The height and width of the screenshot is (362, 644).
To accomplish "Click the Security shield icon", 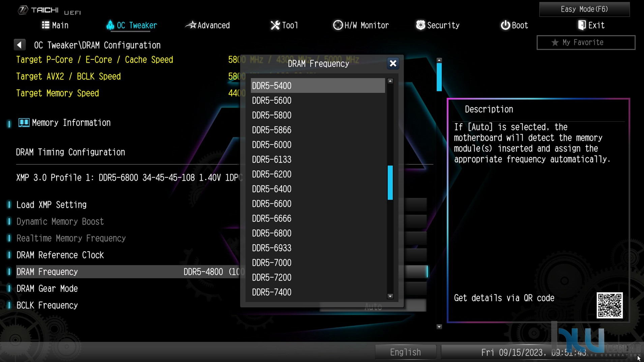I will (420, 25).
